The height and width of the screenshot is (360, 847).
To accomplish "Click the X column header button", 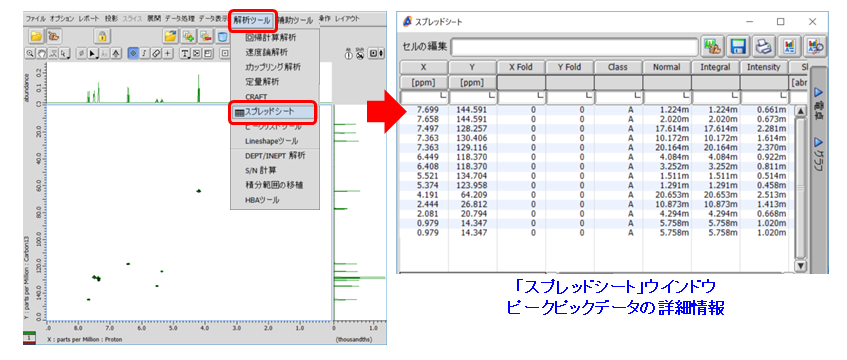I will [x=424, y=68].
